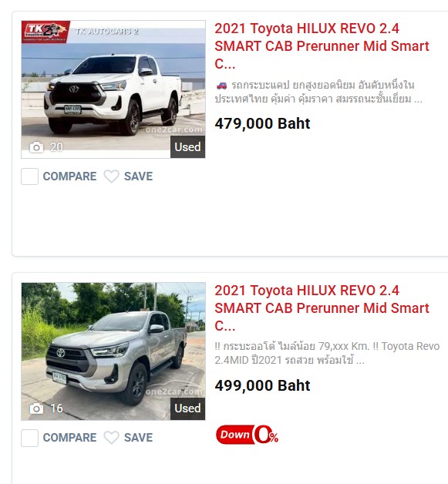Open the silver Toyota Hilux Revo photo
This screenshot has height=484, width=448.
(113, 351)
